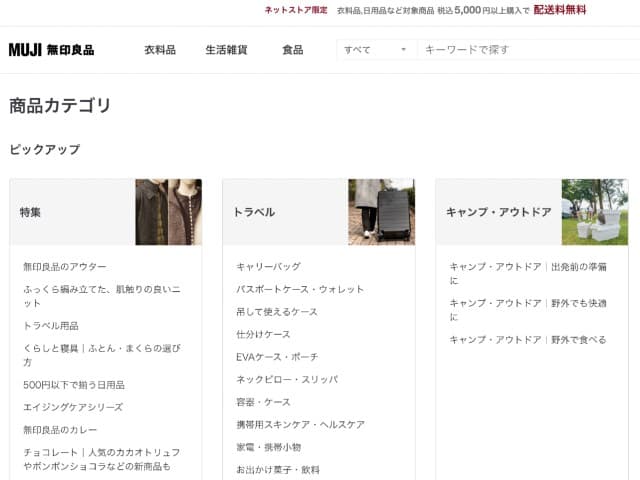The height and width of the screenshot is (480, 640).
Task: Open the 無印良品のアウター link
Action: coord(64,267)
